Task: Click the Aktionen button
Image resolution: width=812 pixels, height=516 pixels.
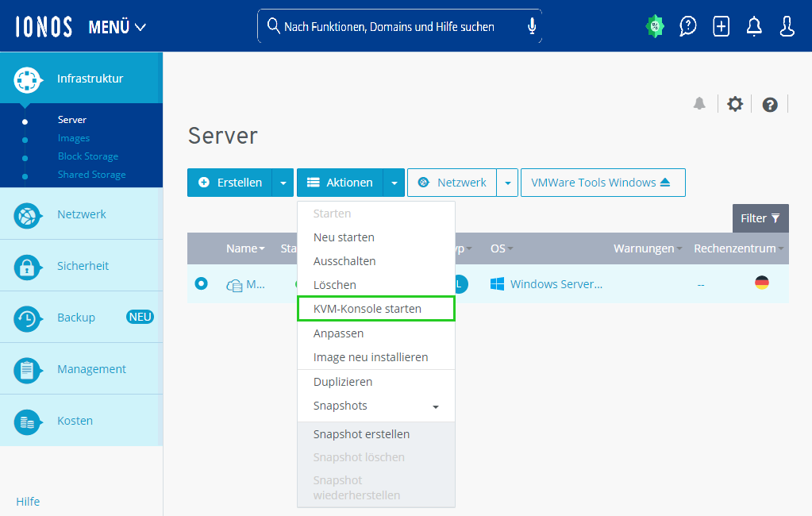Action: [x=340, y=183]
